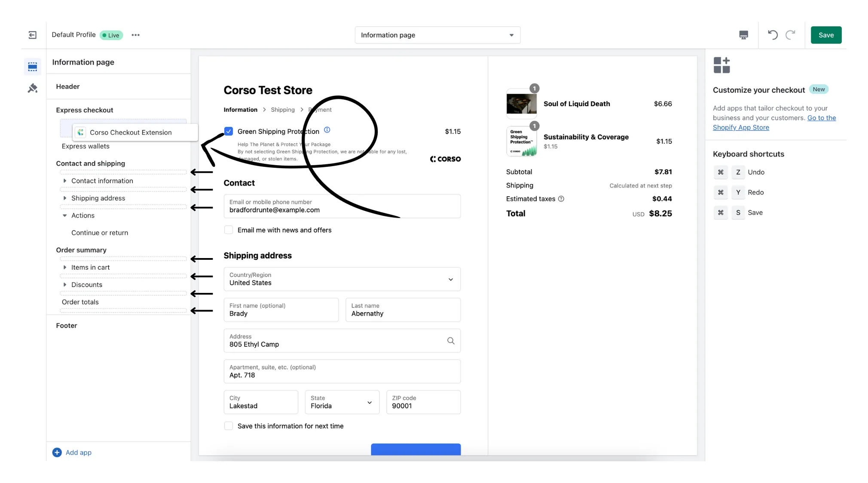Viewport: 868px width, 483px height.
Task: Click the Default Profile name
Action: coord(73,34)
